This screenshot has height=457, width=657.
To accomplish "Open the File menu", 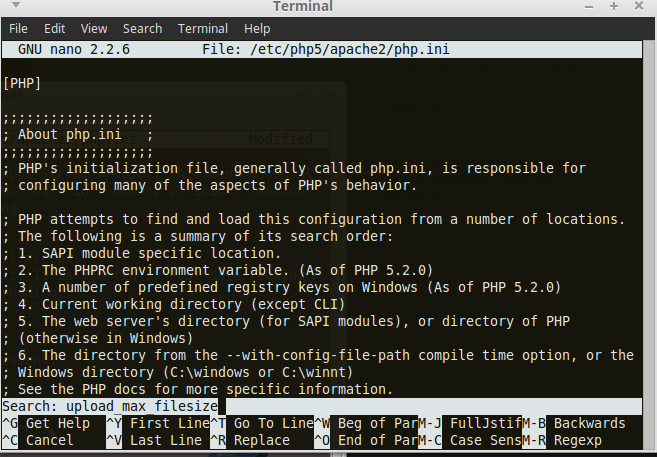I will tap(18, 28).
